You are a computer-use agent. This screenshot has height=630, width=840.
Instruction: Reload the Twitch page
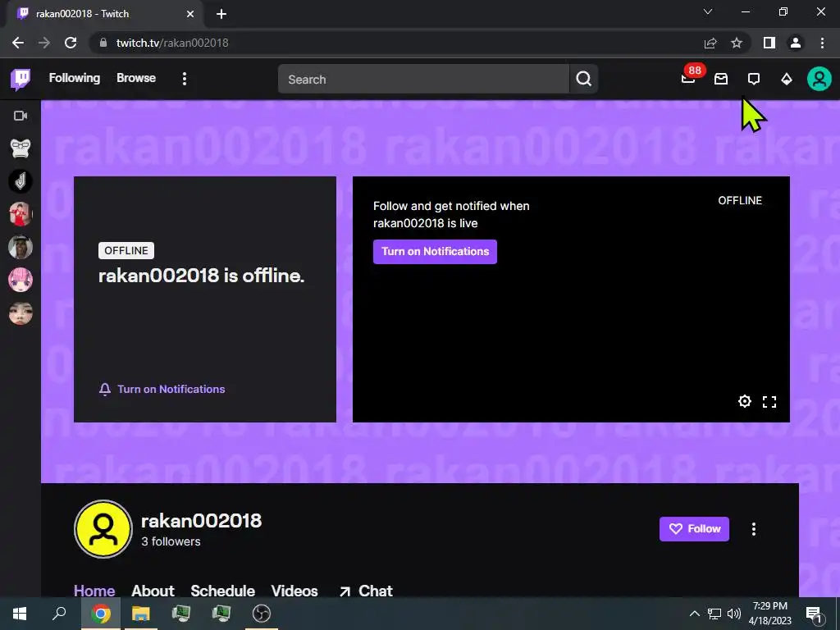pos(71,43)
